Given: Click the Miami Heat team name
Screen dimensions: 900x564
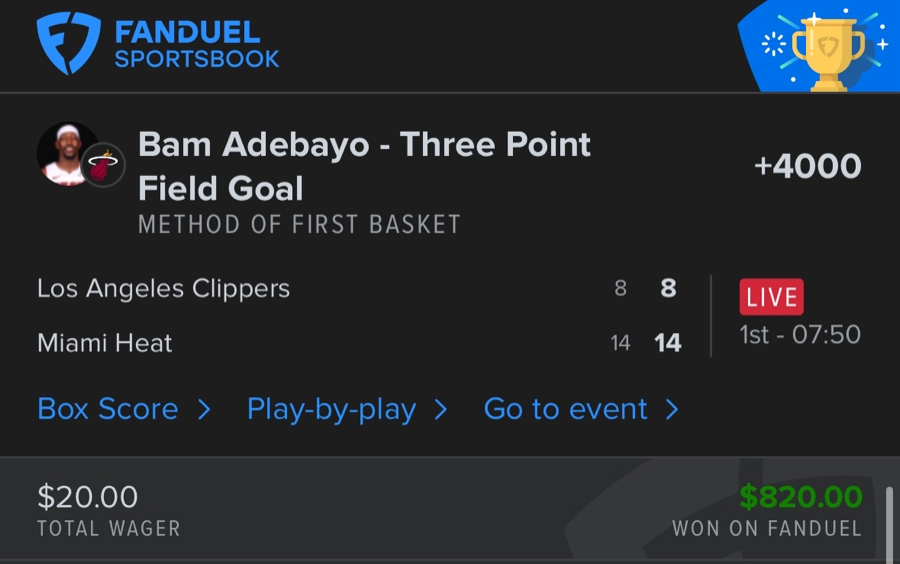Looking at the screenshot, I should click(x=105, y=343).
